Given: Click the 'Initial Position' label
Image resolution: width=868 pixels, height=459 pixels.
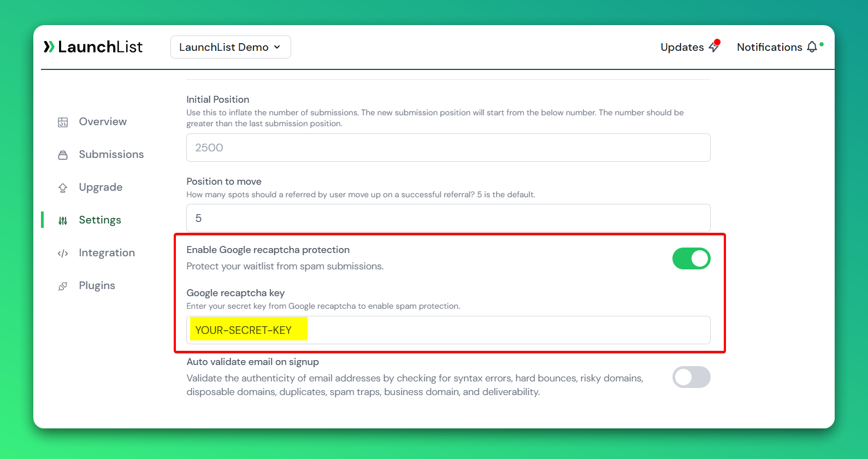Looking at the screenshot, I should [217, 99].
